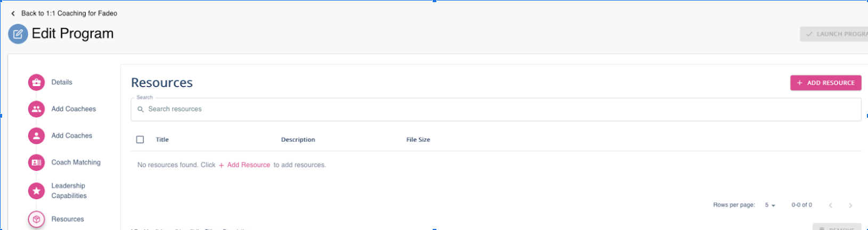Image resolution: width=868 pixels, height=230 pixels.
Task: Go to previous page of resources
Action: point(830,205)
